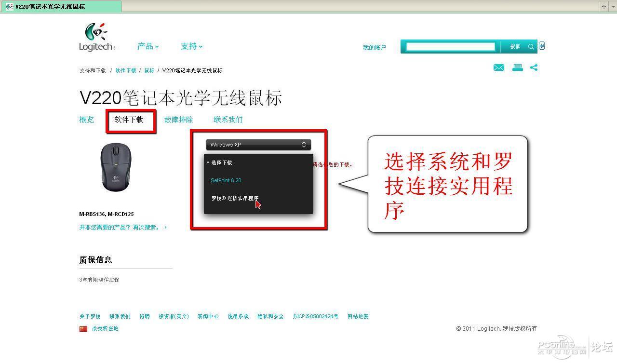Screen dimensions: 617x364
Task: Click the login icon beside search
Action: [x=542, y=46]
